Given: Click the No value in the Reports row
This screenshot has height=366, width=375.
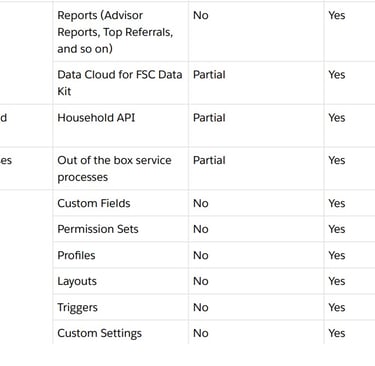Looking at the screenshot, I should tap(201, 15).
